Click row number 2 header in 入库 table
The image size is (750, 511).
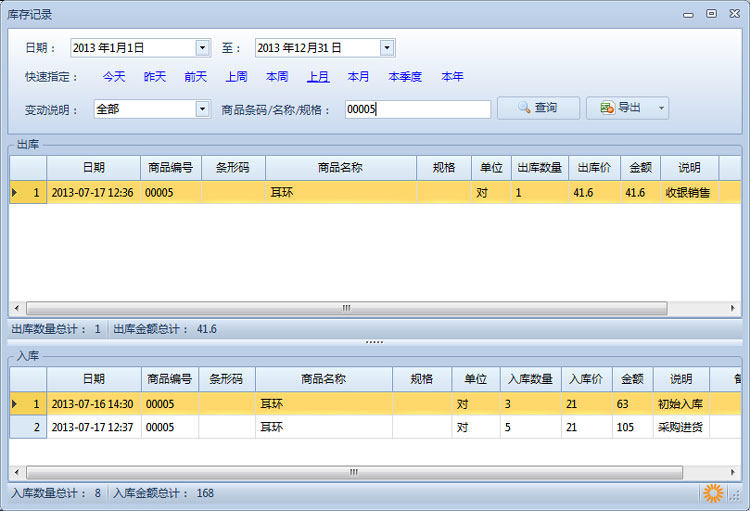(28, 427)
